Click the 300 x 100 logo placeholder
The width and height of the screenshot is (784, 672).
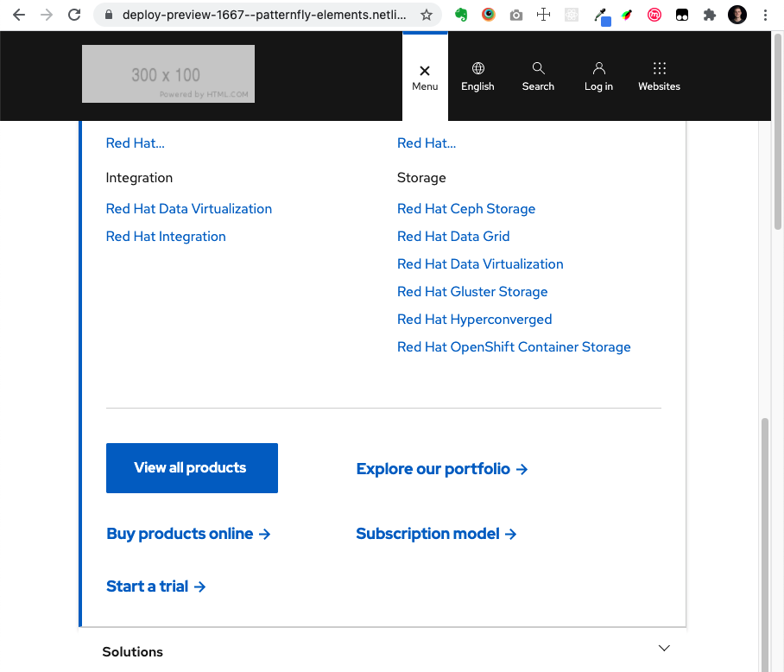pyautogui.click(x=168, y=74)
